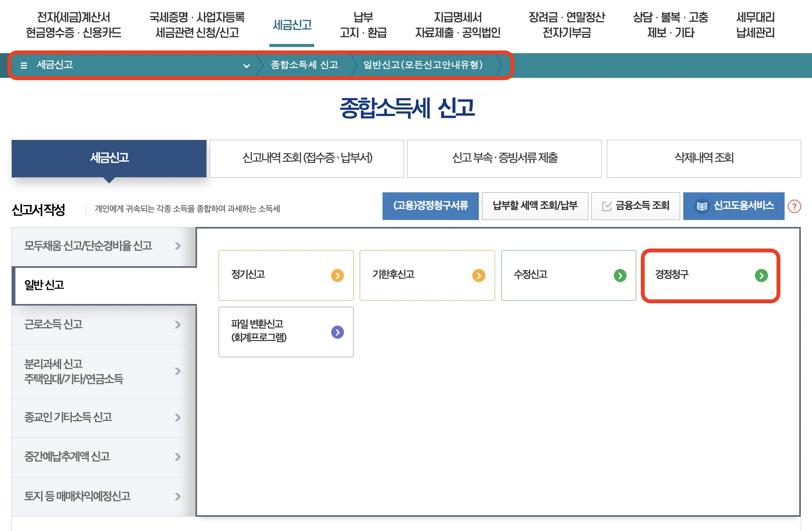
Task: Click the (고용)경정청구서류 button
Action: [430, 206]
